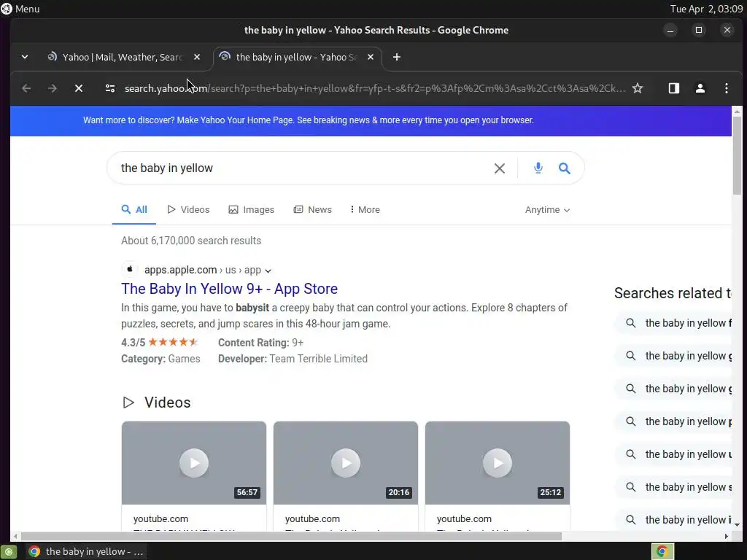747x560 pixels.
Task: Click the clock in the top panel
Action: 706,9
